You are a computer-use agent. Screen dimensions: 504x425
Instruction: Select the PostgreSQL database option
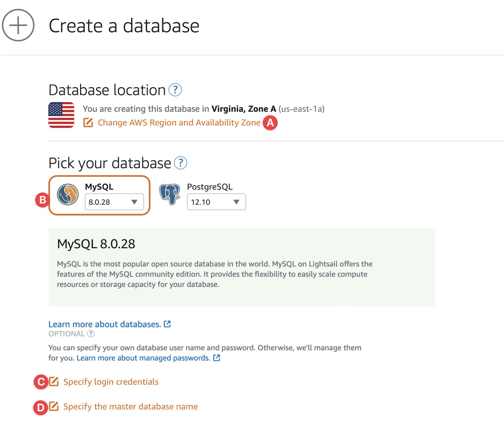tap(202, 195)
